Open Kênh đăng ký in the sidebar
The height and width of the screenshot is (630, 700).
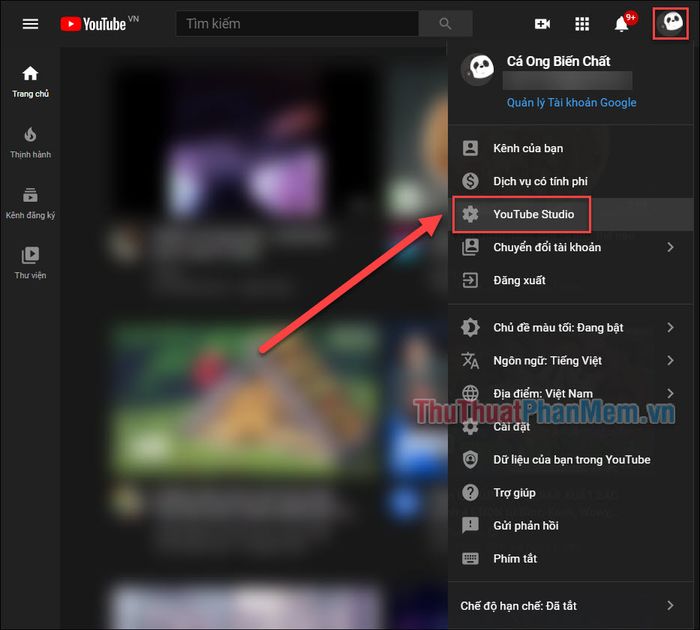pyautogui.click(x=30, y=204)
